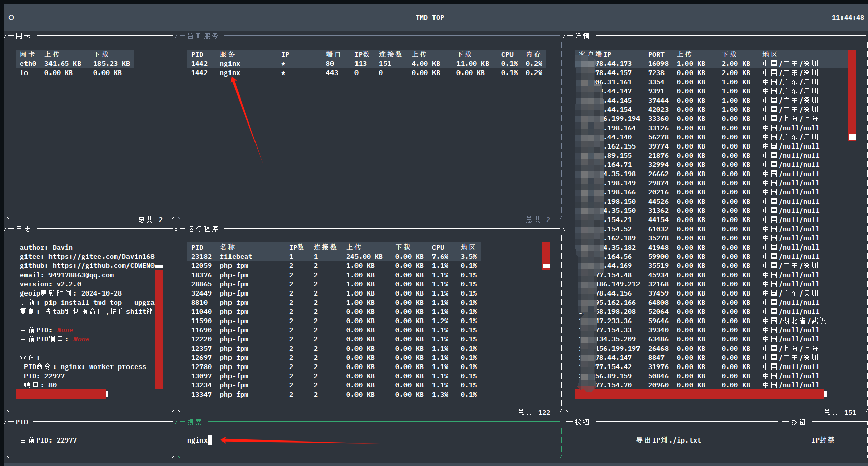Open the github link in the log panel
The width and height of the screenshot is (868, 466).
coord(104,266)
